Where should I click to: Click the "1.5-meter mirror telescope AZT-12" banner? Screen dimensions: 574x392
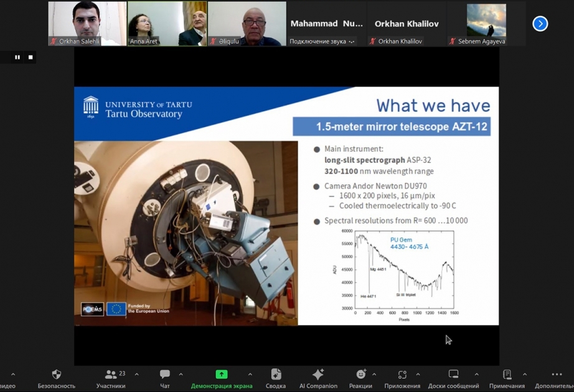click(392, 127)
